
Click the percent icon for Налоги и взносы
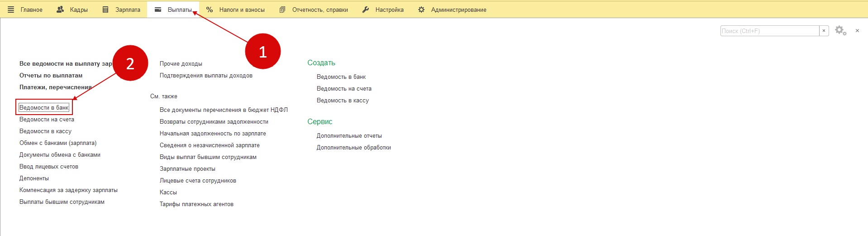pos(210,10)
